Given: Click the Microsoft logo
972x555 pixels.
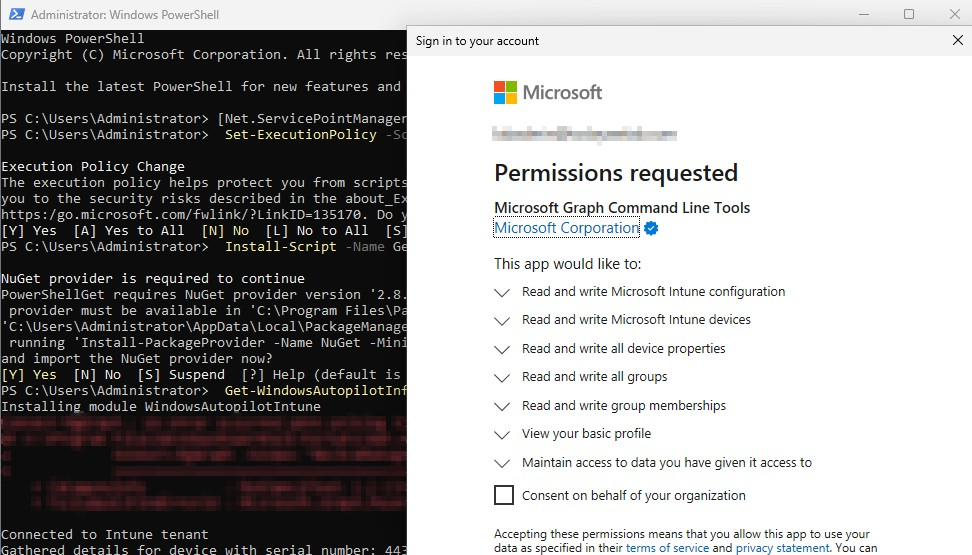Looking at the screenshot, I should (x=548, y=93).
